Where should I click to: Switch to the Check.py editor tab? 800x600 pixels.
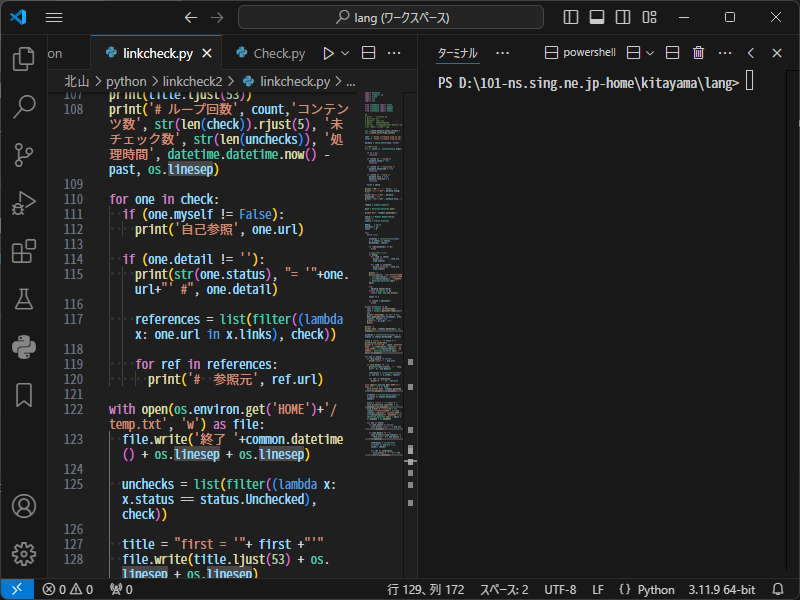(x=270, y=53)
